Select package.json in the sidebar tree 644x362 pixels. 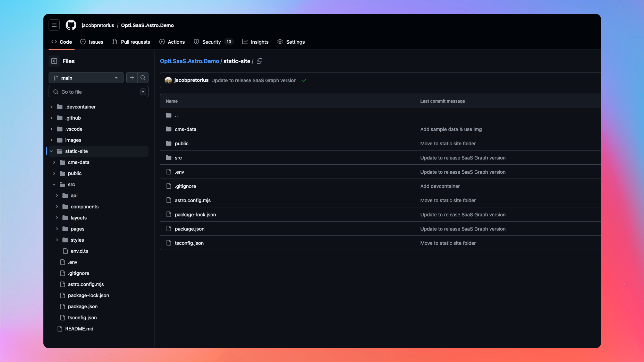click(x=83, y=307)
